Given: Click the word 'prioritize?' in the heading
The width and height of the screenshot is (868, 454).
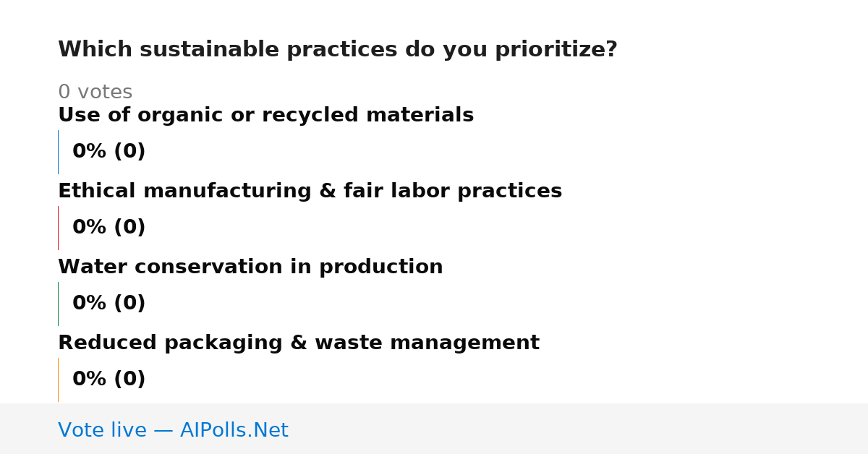Looking at the screenshot, I should tap(554, 50).
